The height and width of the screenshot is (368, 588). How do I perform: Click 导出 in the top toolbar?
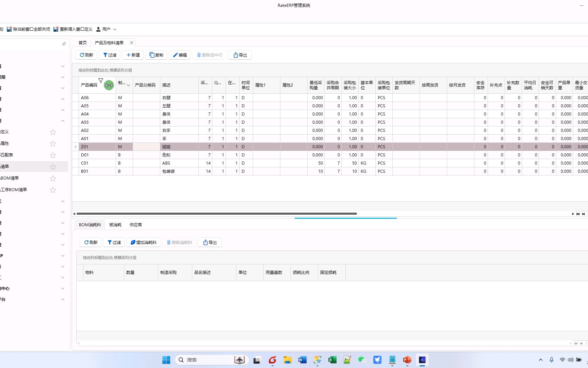pyautogui.click(x=240, y=55)
